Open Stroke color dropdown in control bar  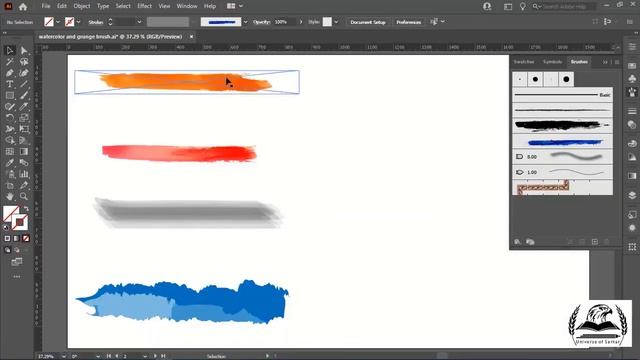pyautogui.click(x=78, y=22)
